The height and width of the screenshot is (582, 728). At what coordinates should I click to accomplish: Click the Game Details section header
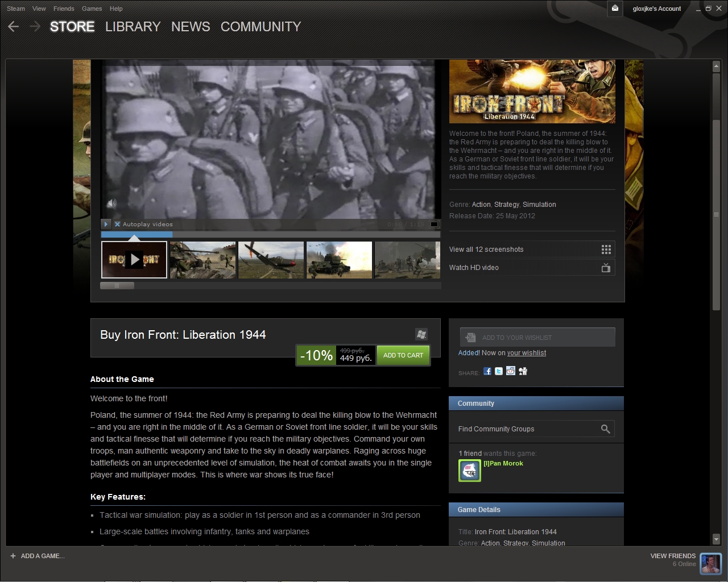pyautogui.click(x=536, y=510)
